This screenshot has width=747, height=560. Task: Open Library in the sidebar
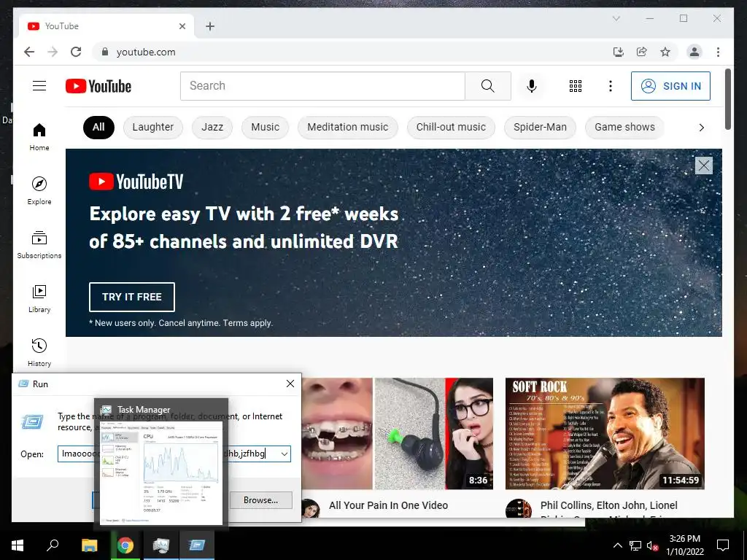[39, 298]
